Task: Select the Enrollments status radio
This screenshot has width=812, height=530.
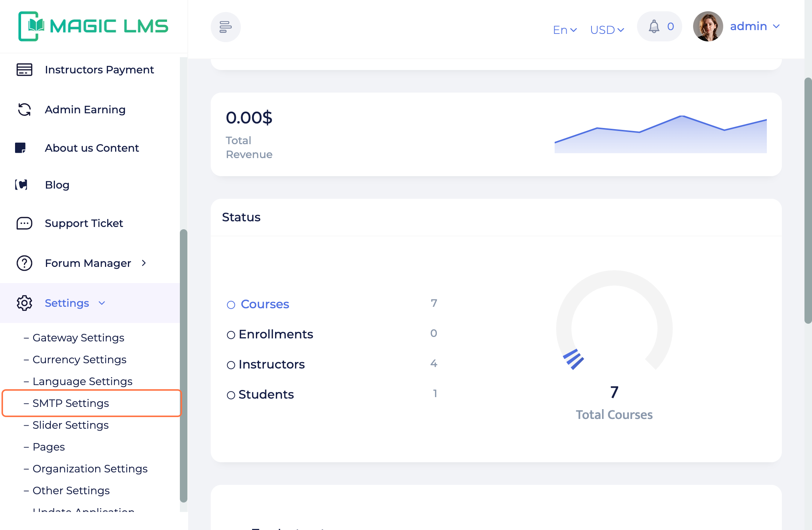Action: coord(231,335)
